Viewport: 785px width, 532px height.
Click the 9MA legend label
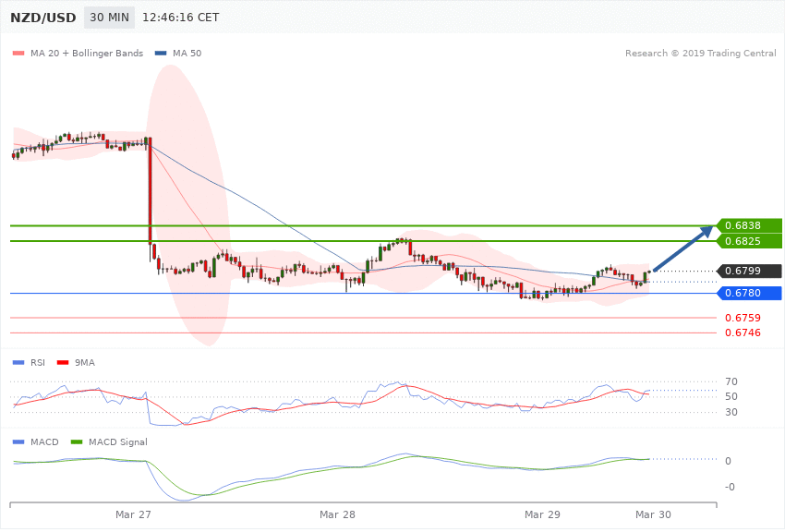(85, 362)
